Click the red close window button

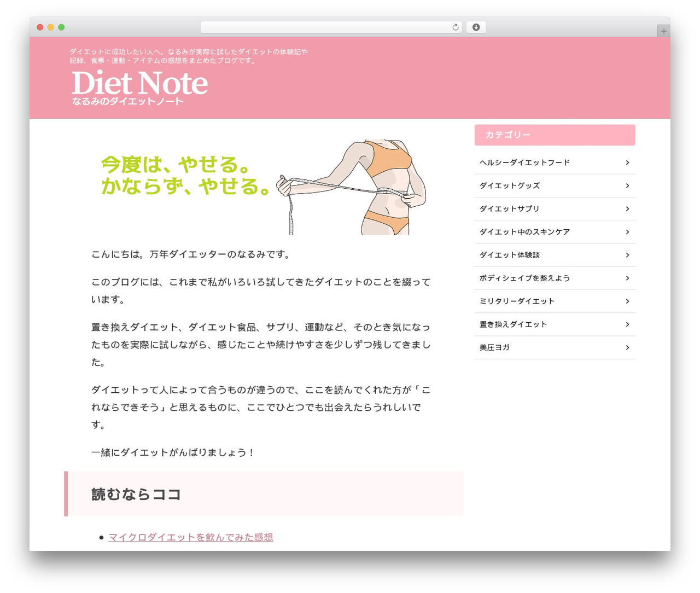tap(40, 27)
